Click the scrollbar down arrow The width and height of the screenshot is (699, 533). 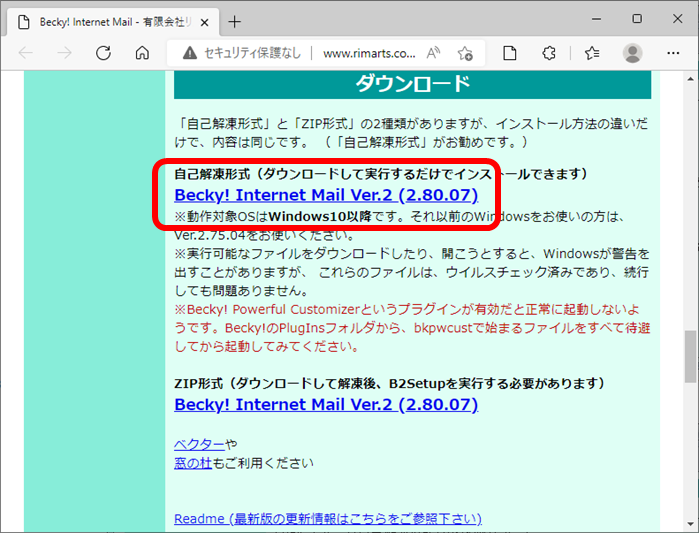click(691, 524)
